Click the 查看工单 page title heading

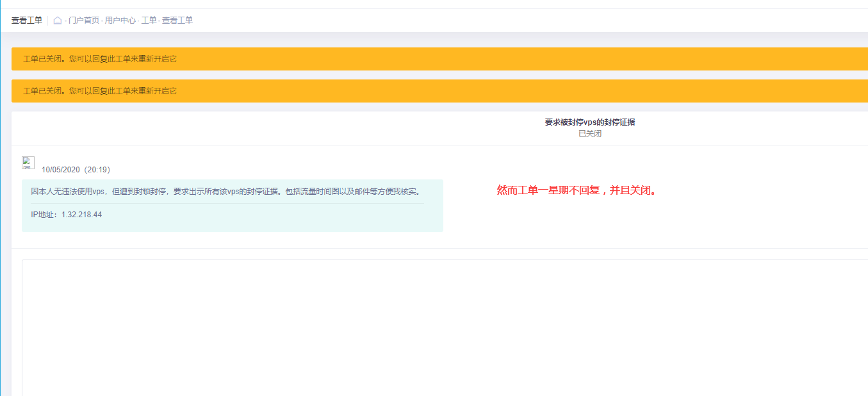coord(27,21)
